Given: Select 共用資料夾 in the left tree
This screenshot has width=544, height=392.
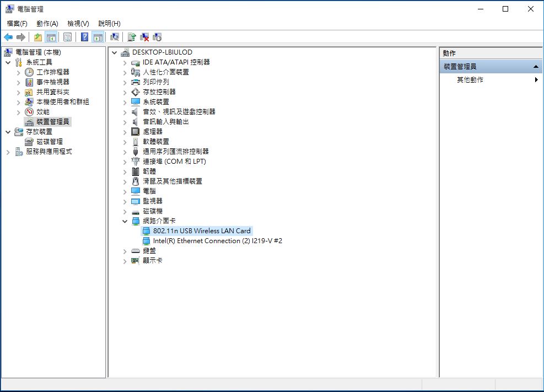Looking at the screenshot, I should click(53, 92).
